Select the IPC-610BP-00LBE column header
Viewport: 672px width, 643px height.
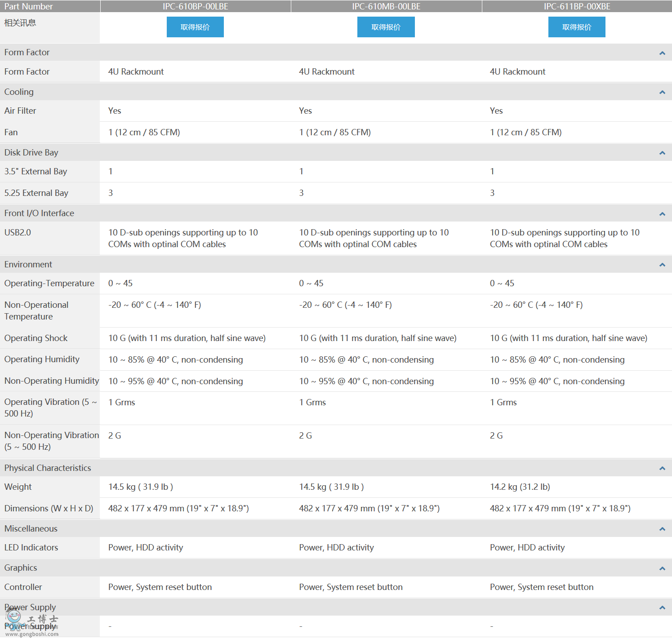[x=195, y=6]
